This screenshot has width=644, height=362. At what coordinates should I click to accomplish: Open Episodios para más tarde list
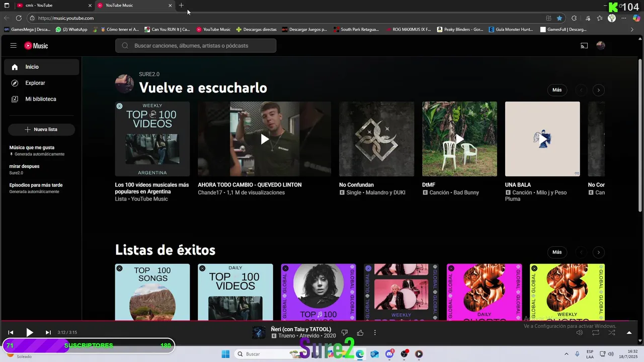(x=41, y=188)
